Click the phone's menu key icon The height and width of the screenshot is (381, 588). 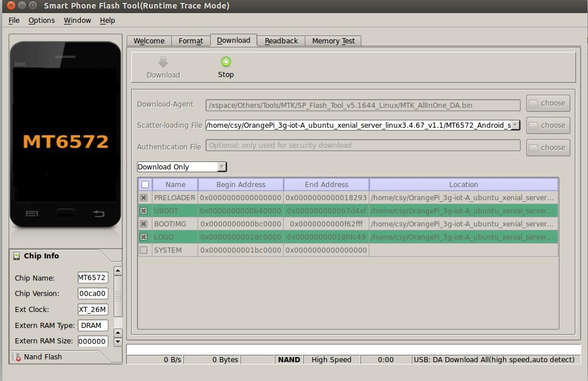click(x=32, y=213)
